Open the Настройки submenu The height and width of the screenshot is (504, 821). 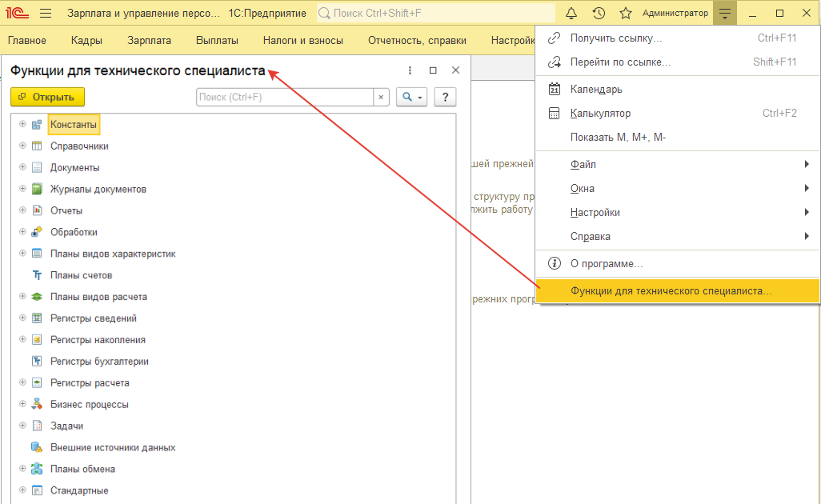click(x=595, y=213)
